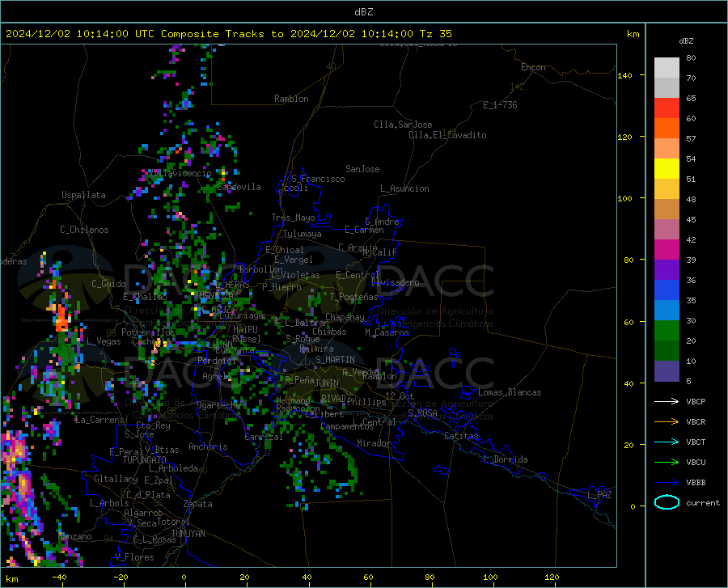Click the Villavicencio label on map
This screenshot has width=728, height=588.
(x=179, y=173)
